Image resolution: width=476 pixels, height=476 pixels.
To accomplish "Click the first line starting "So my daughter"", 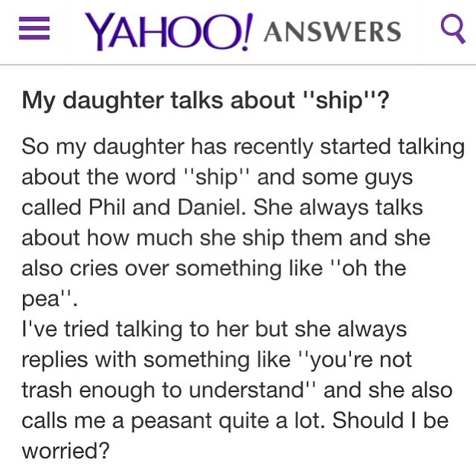I will (x=242, y=147).
